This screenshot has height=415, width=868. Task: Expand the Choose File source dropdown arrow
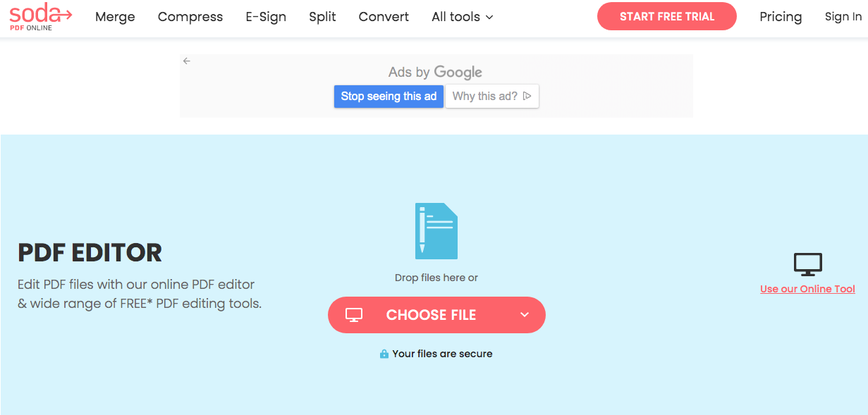click(525, 315)
